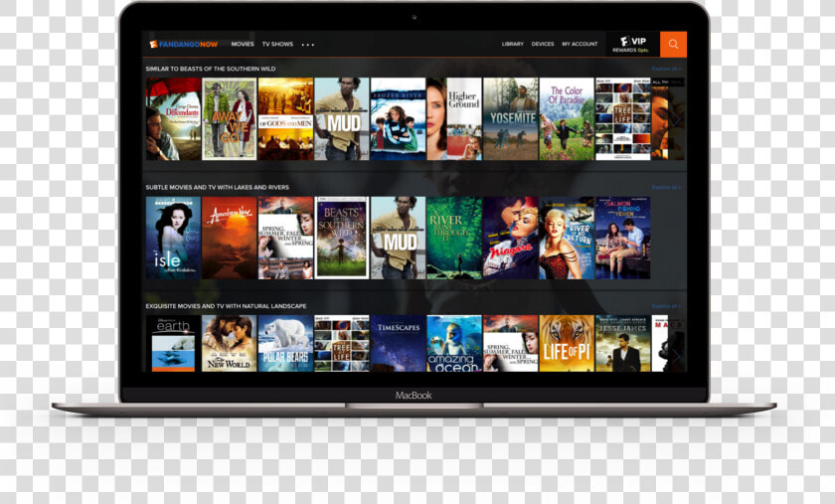Open Spring Summer Fall Winter poster in Landscape row

coord(510,343)
